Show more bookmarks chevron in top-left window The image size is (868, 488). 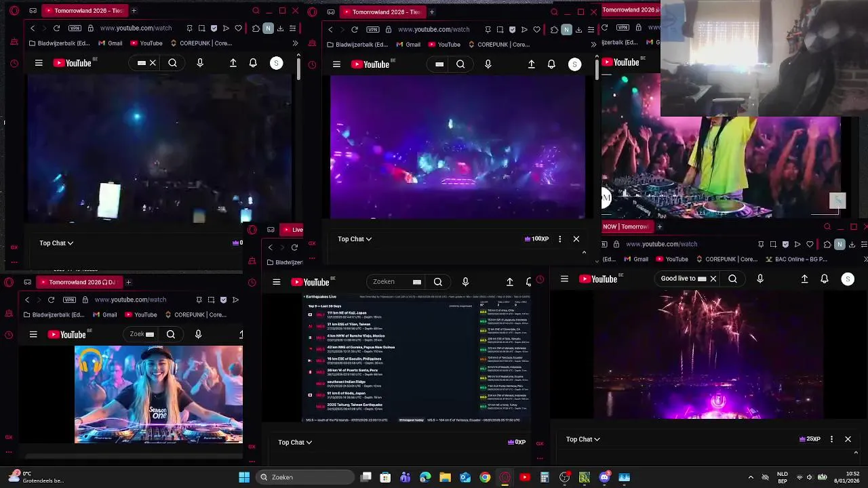coord(295,43)
